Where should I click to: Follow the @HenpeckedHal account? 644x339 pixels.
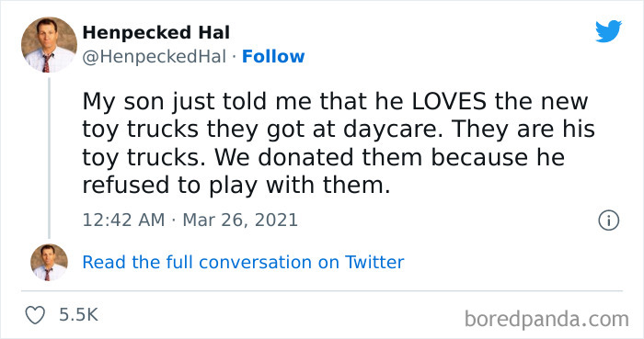273,57
